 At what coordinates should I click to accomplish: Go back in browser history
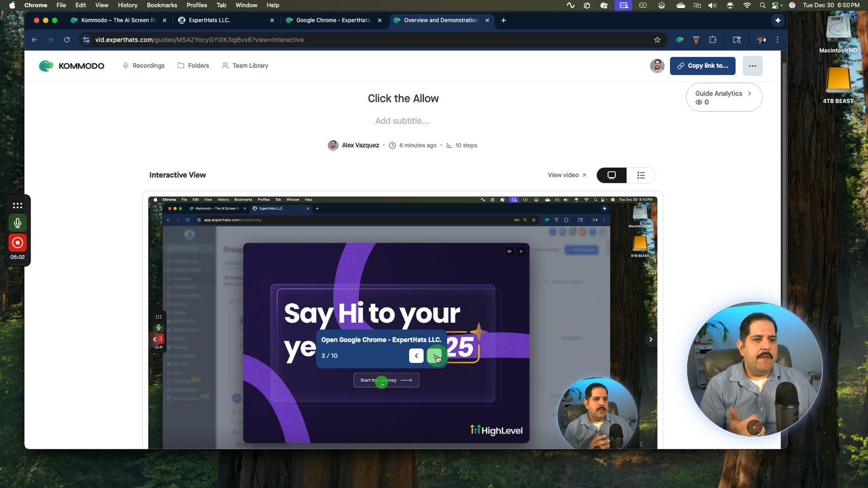tap(34, 40)
